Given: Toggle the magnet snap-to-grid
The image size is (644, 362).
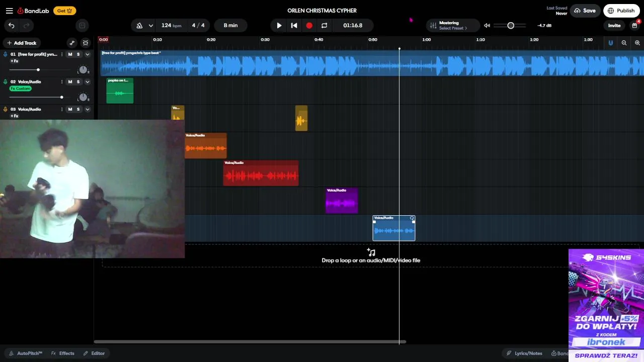Looking at the screenshot, I should coord(611,43).
